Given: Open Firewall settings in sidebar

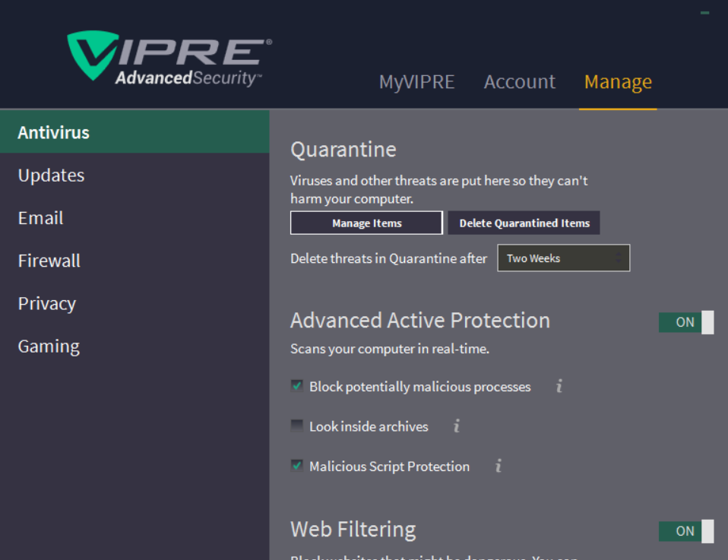Looking at the screenshot, I should click(135, 261).
